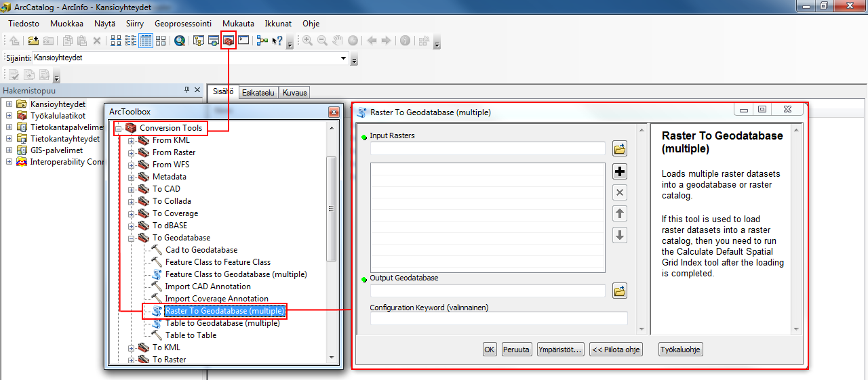Image resolution: width=868 pixels, height=380 pixels.
Task: Open the Python command window icon
Action: [x=243, y=41]
